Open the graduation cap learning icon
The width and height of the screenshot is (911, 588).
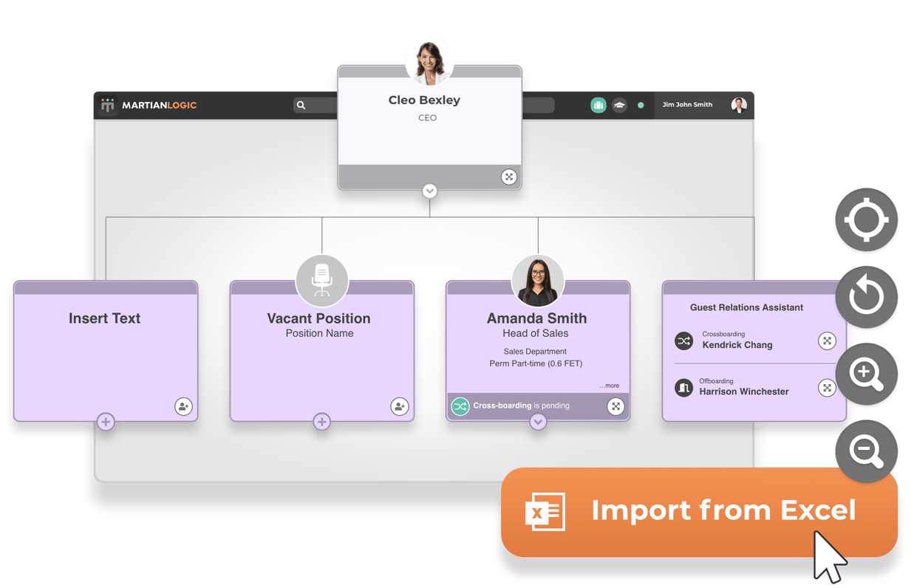(x=619, y=105)
